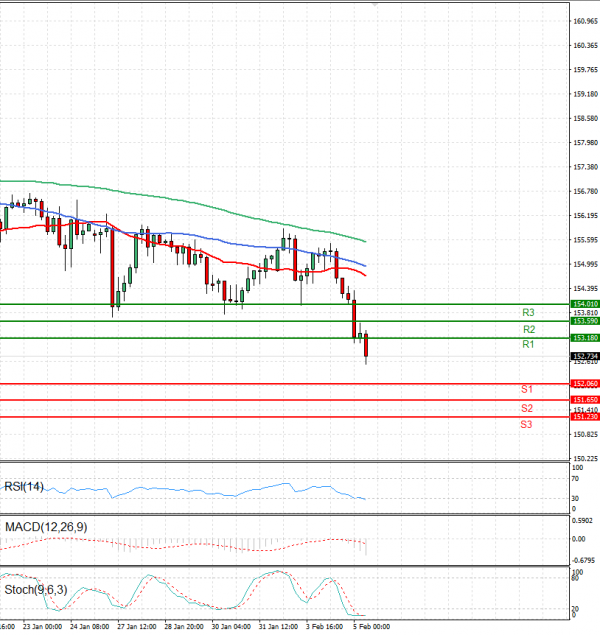Select the 154.010 price level tag
The image size is (600, 635).
coord(585,304)
